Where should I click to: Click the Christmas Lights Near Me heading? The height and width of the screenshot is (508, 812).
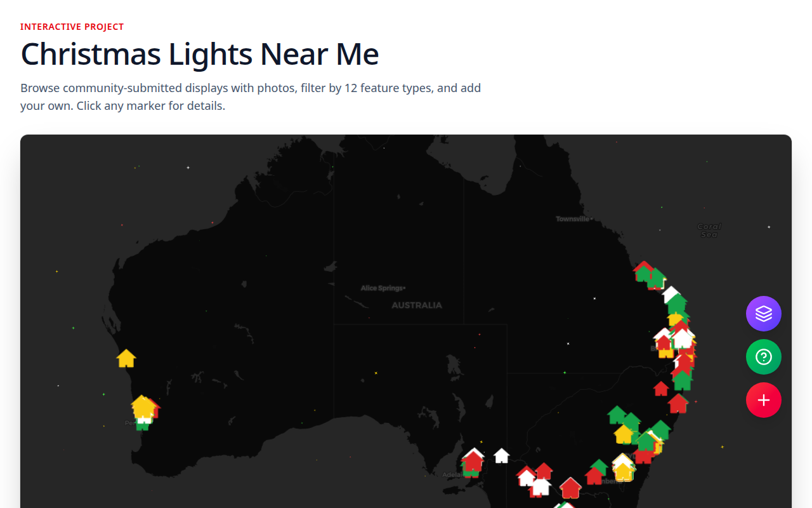(x=199, y=55)
